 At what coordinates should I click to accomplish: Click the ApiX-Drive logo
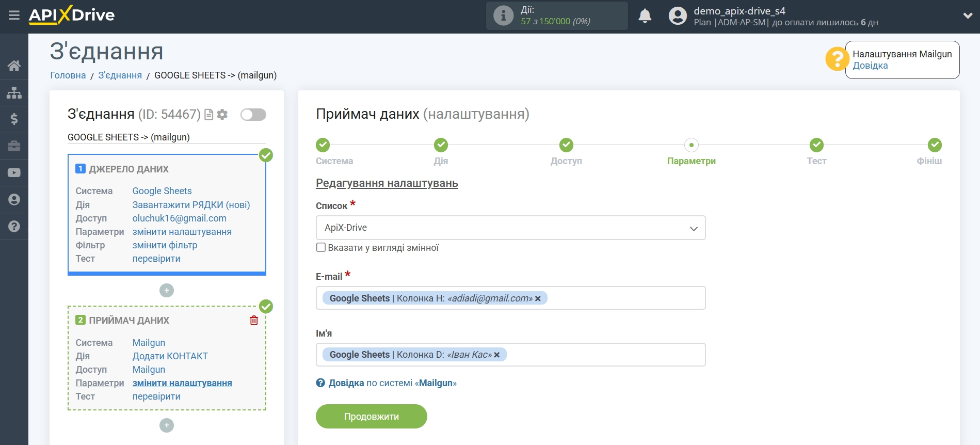click(72, 15)
